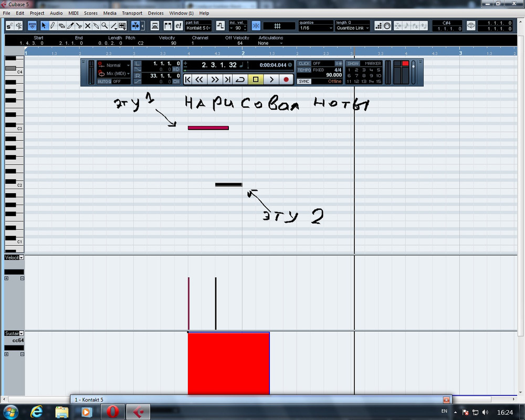Select the Trim tool

pos(70,26)
